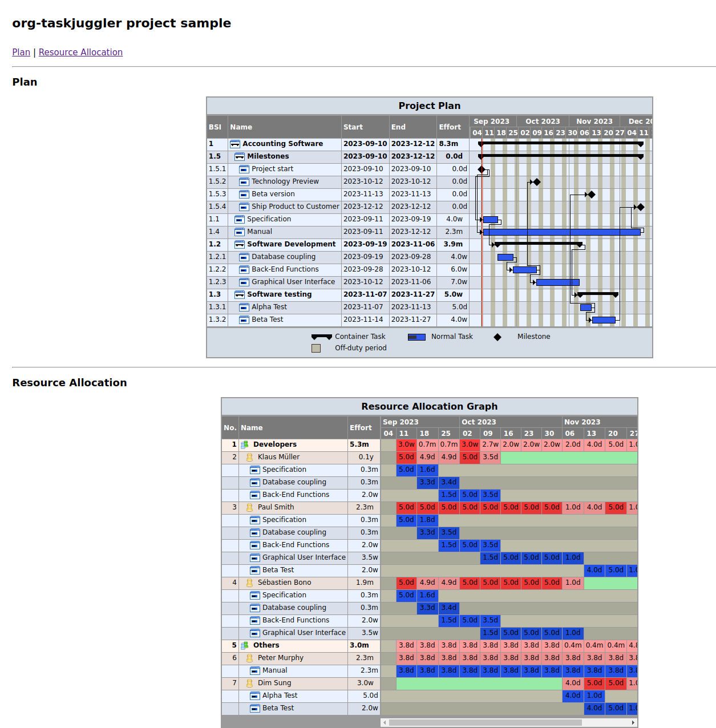Select the Project start milestone diamond
Image resolution: width=716 pixels, height=728 pixels.
(482, 169)
